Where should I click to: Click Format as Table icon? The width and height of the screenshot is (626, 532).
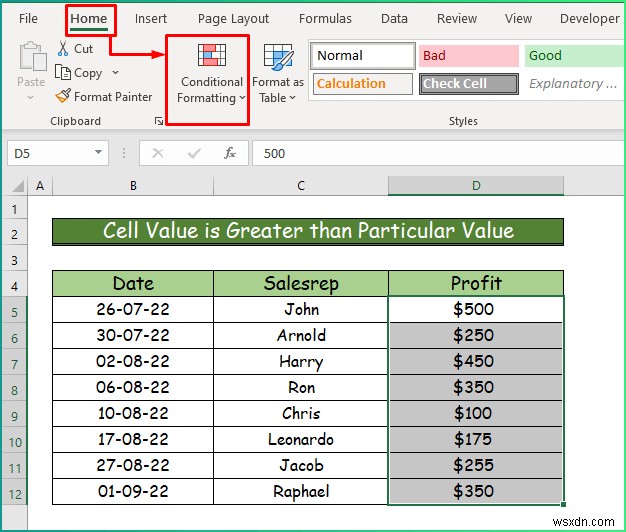(278, 55)
